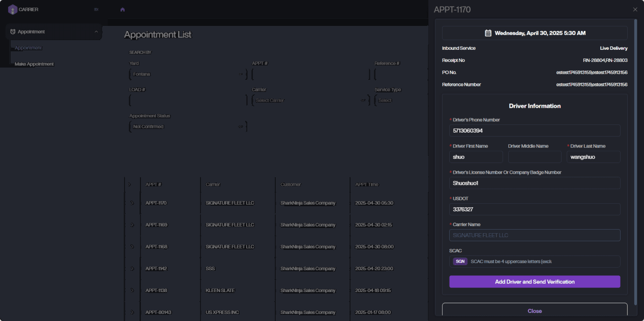Open Appointment Status Not Confirmed dropdown
644x321 pixels.
coord(188,126)
